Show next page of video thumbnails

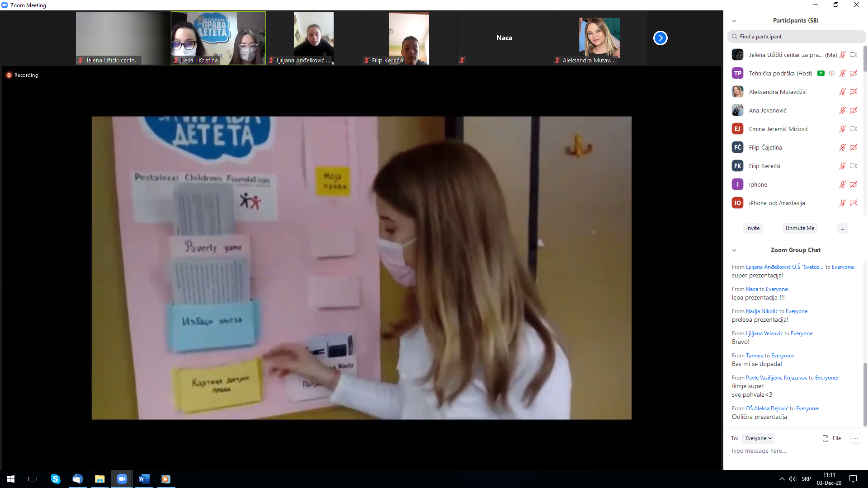coord(660,38)
